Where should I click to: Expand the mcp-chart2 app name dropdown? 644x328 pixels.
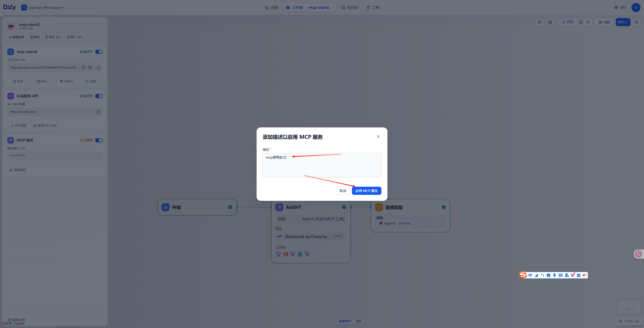[320, 7]
